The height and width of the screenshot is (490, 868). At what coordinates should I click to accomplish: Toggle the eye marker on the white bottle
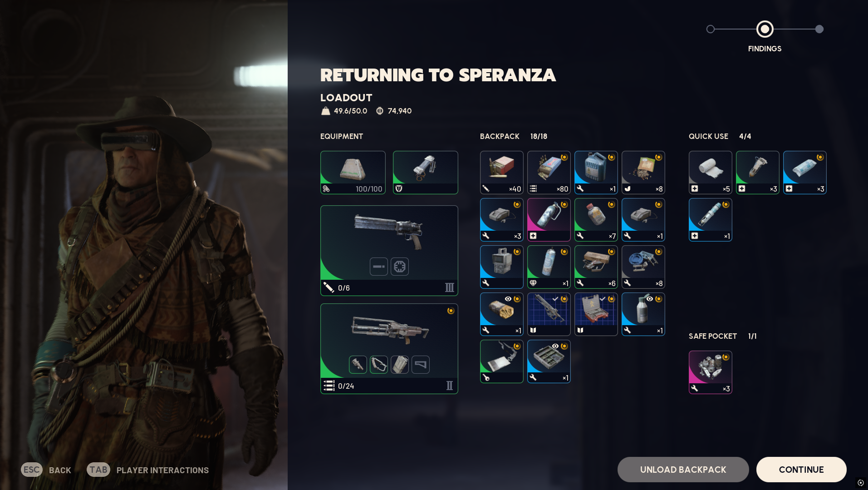click(x=650, y=299)
